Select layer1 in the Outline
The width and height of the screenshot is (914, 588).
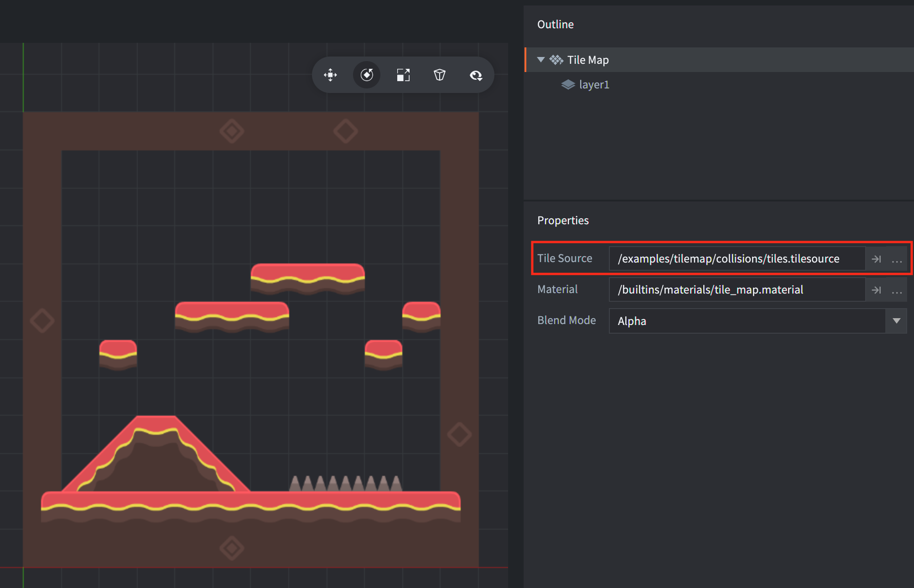[593, 84]
